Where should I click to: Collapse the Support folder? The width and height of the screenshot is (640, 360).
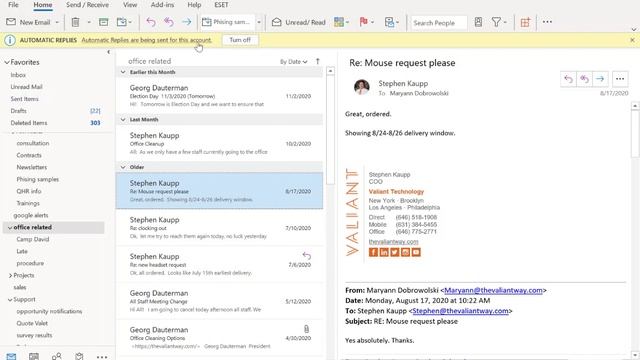pyautogui.click(x=10, y=300)
